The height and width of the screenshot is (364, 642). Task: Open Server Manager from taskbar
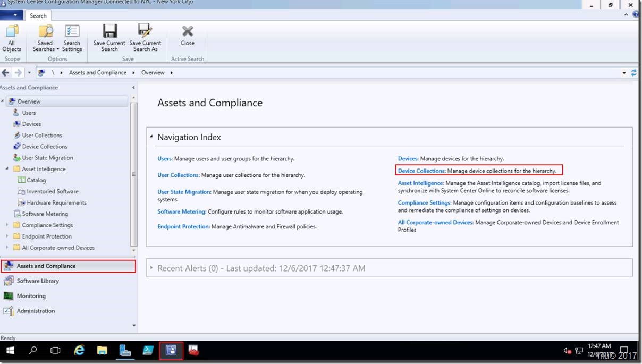point(125,350)
